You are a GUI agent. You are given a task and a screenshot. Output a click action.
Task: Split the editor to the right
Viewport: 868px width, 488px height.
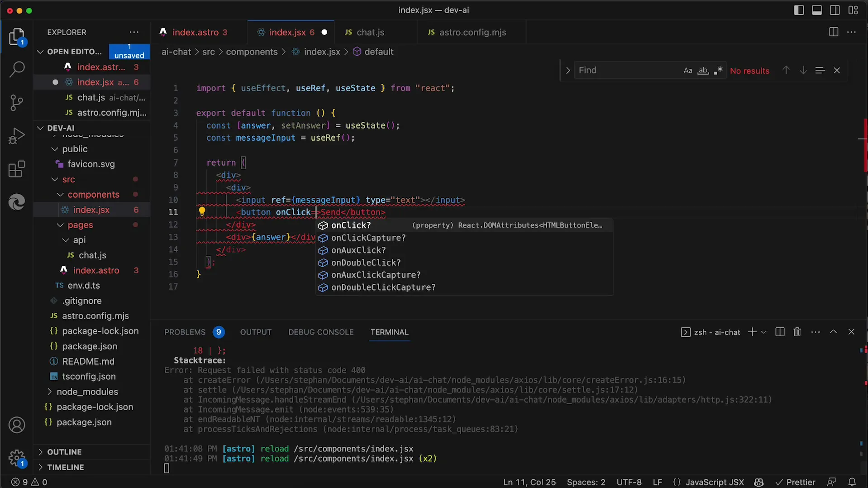tap(834, 32)
